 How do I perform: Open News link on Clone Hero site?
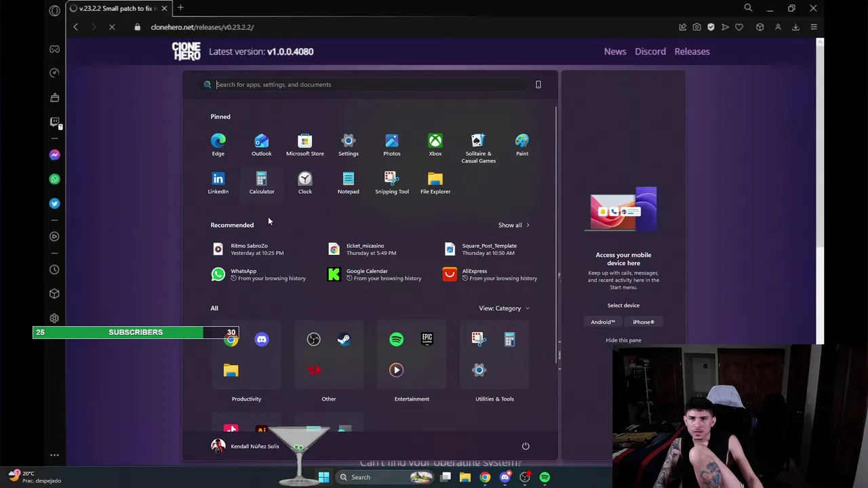point(615,52)
